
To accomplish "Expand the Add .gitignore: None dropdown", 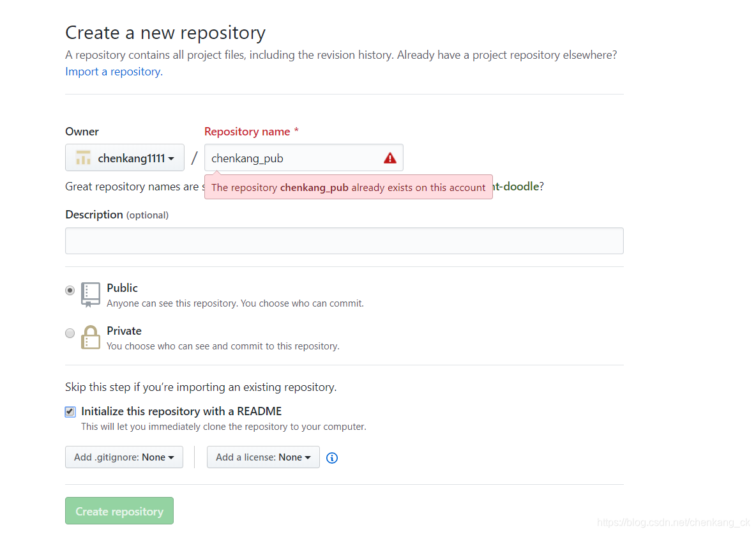I will coord(124,457).
